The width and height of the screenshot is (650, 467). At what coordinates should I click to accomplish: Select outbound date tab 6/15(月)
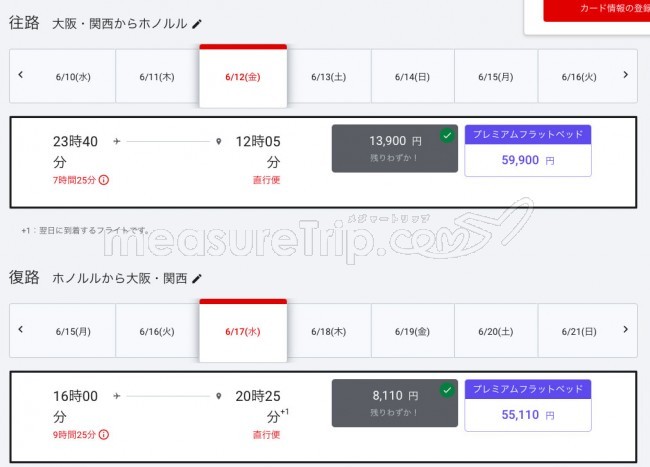(x=496, y=77)
